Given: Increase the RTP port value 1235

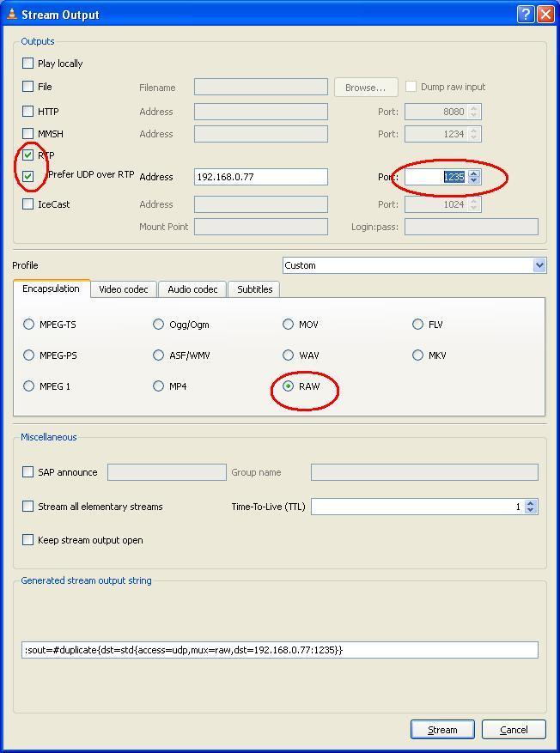Looking at the screenshot, I should [x=474, y=173].
